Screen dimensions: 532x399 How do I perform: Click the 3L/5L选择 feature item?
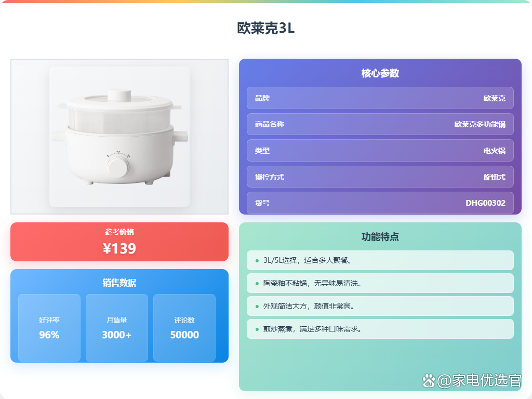[x=380, y=260]
